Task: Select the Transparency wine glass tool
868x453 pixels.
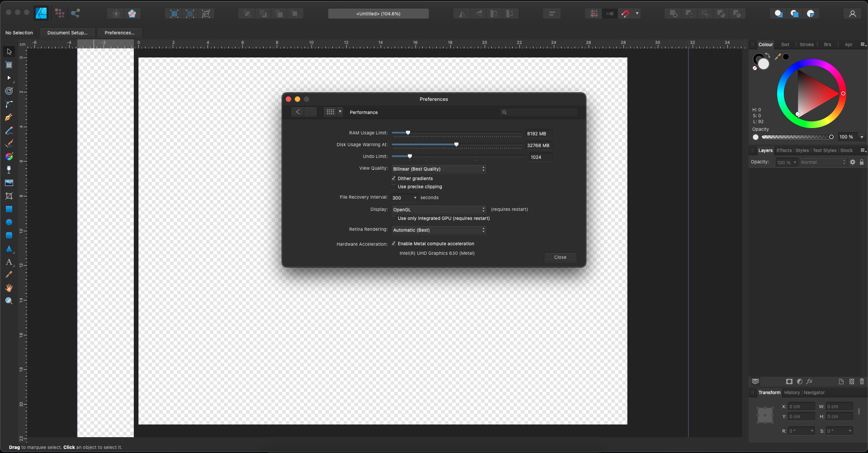Action: [x=9, y=170]
